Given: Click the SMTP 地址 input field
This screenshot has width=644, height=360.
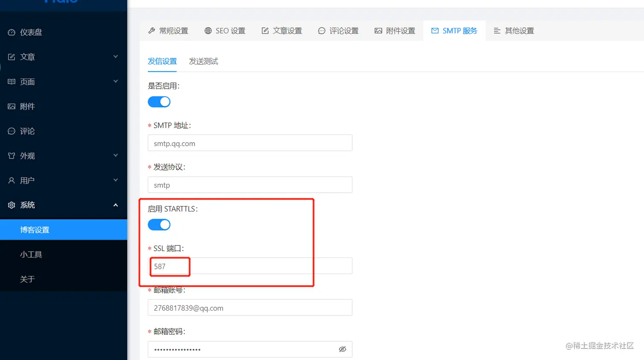Looking at the screenshot, I should point(250,143).
